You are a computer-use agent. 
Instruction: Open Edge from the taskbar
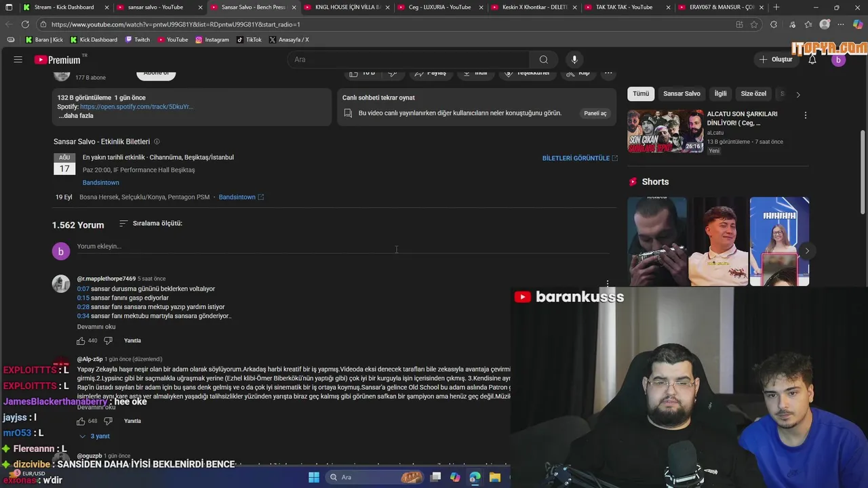click(475, 477)
